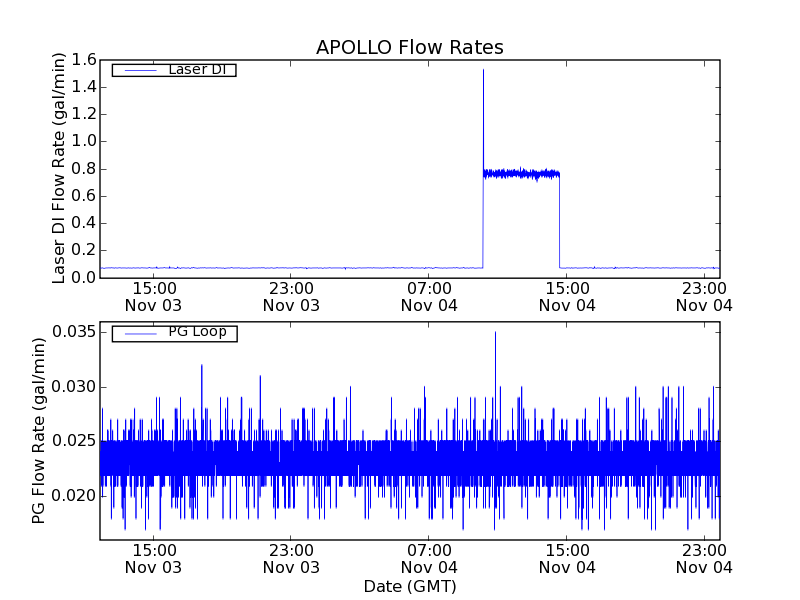The width and height of the screenshot is (800, 600).
Task: Click the 1.0 tick on top y-axis
Action: tap(83, 141)
